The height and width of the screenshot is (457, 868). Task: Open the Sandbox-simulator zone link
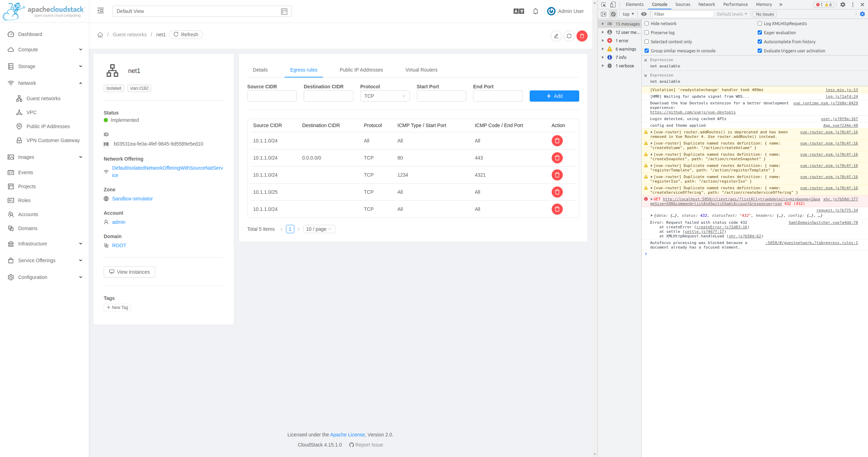tap(132, 199)
